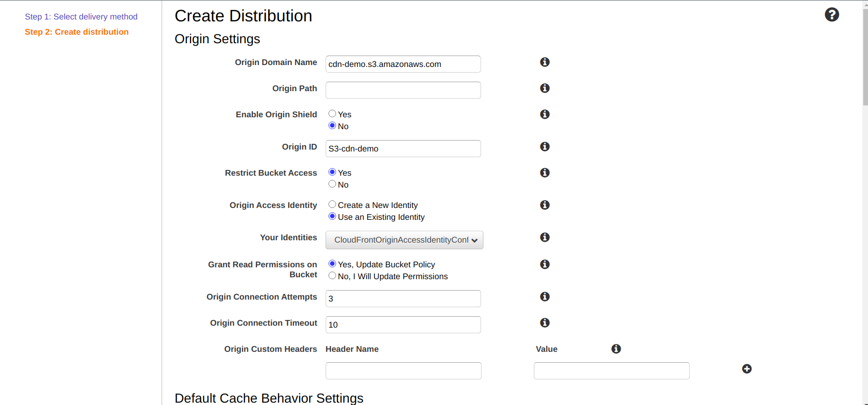Screen dimensions: 868x405
Task: Go to Step 1: Select delivery method
Action: 81,17
